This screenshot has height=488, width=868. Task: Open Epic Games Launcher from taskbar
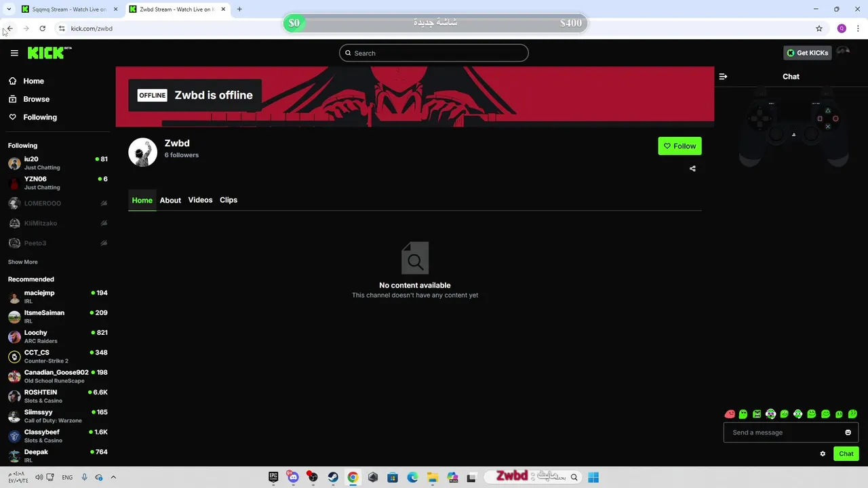273,477
